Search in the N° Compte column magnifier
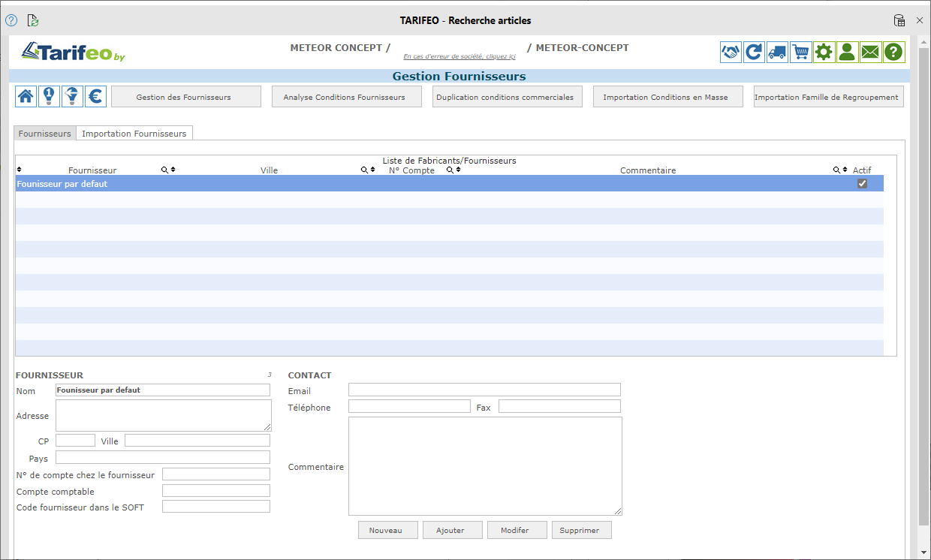The height and width of the screenshot is (560, 931). tap(450, 170)
